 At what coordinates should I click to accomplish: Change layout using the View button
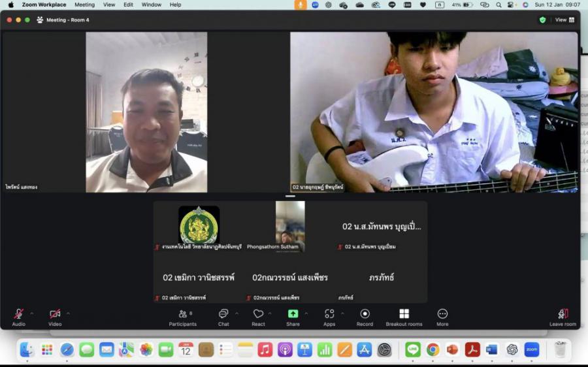pos(564,20)
